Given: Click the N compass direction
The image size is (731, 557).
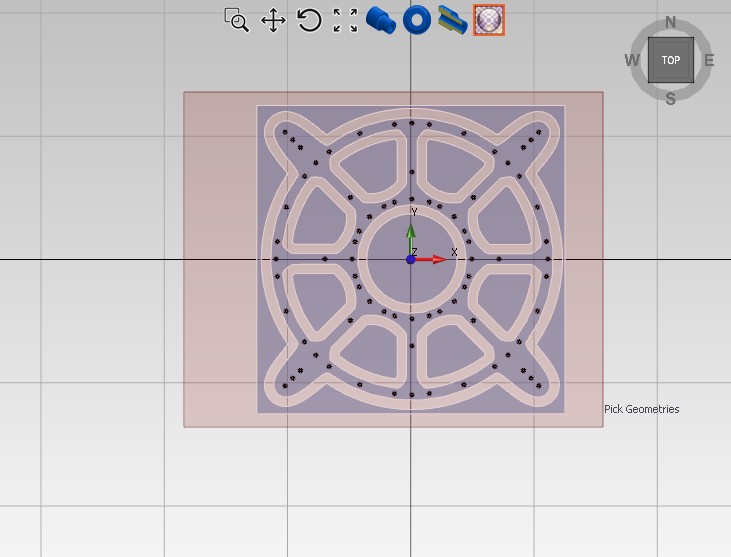Looking at the screenshot, I should tap(670, 22).
